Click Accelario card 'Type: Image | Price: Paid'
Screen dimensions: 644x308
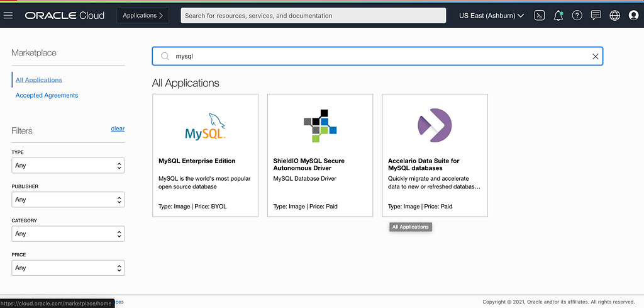click(x=420, y=207)
